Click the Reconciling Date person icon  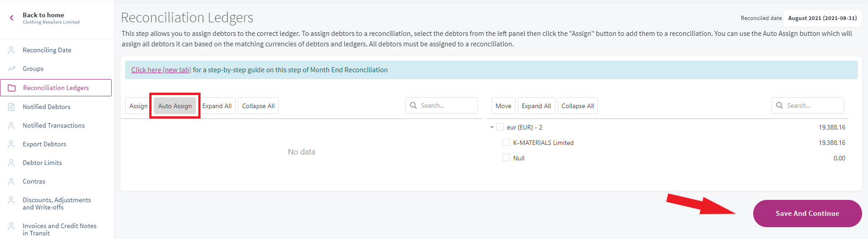point(11,50)
